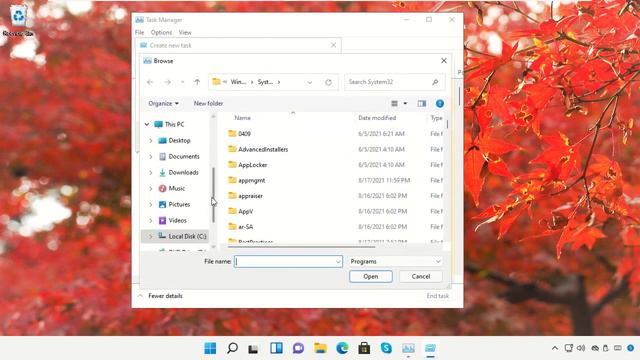Open the Windows Start menu

coord(210,348)
